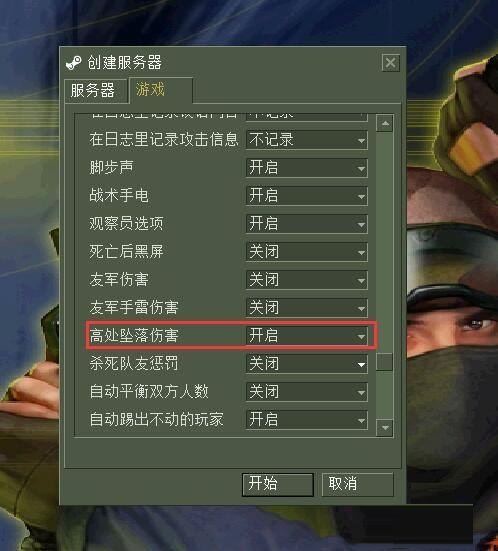Viewport: 498px width, 551px height.
Task: Click the settings list scrollbar thumb
Action: [384, 362]
